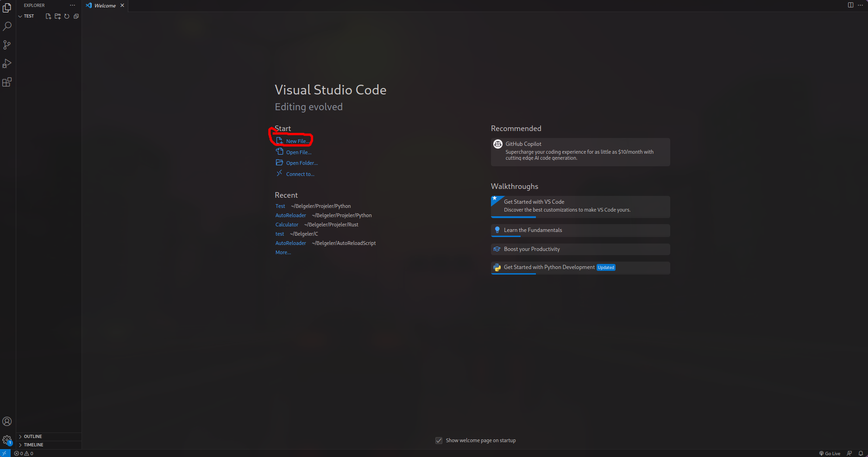Click the Connect to... link

coord(295,174)
